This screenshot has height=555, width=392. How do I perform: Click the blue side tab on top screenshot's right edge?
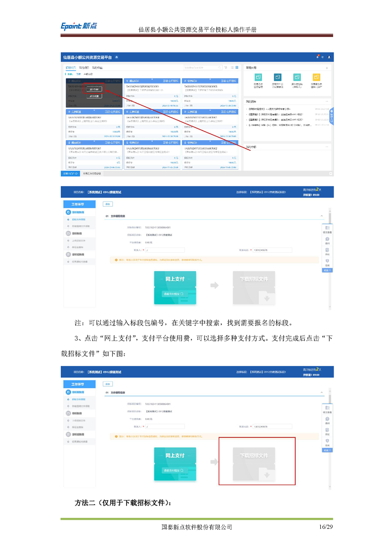(332, 117)
